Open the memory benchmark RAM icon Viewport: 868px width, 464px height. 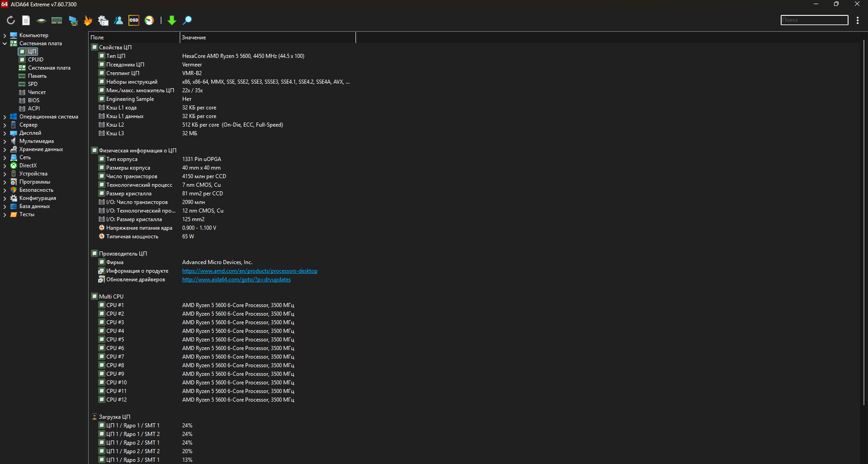(x=57, y=20)
